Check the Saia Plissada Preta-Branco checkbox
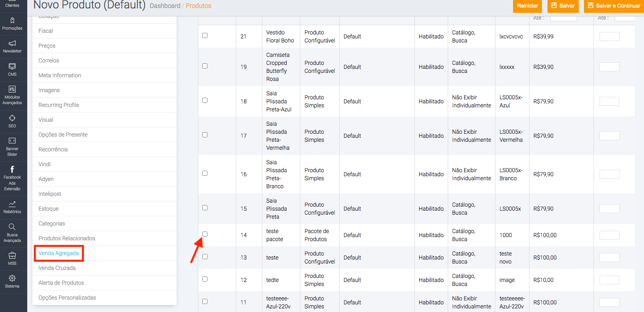The width and height of the screenshot is (644, 312). tap(205, 173)
